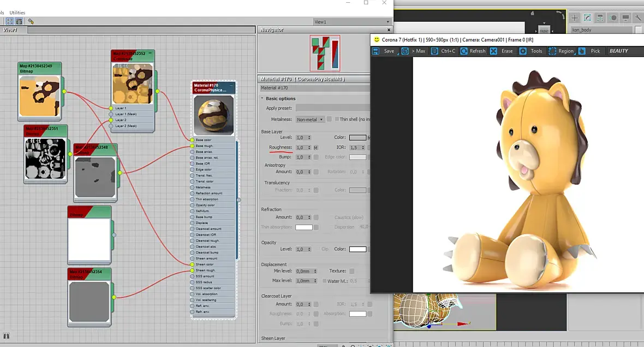Screen dimensions: 644x347
Task: Click the Pick hand icon in Corona toolbar
Action: pyautogui.click(x=582, y=51)
